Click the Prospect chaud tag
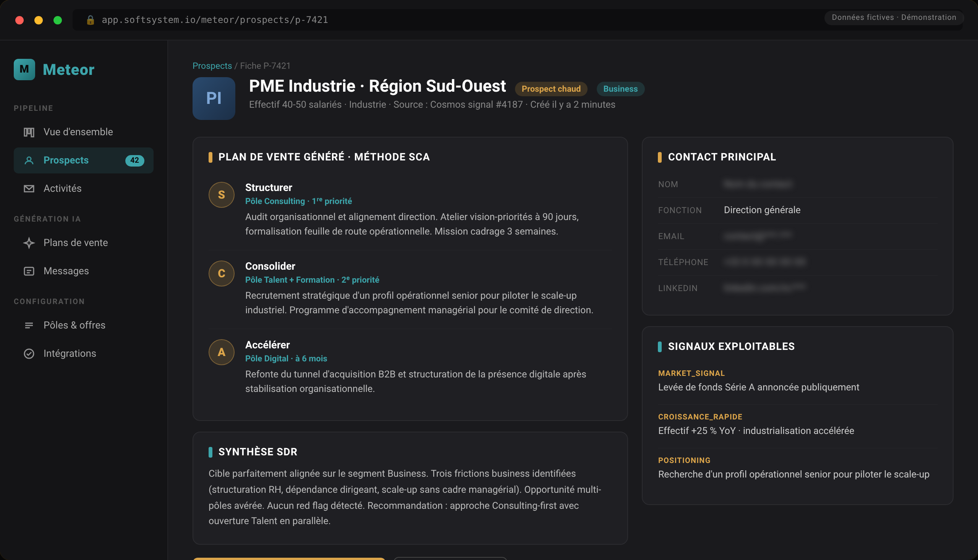The height and width of the screenshot is (560, 978). point(551,89)
